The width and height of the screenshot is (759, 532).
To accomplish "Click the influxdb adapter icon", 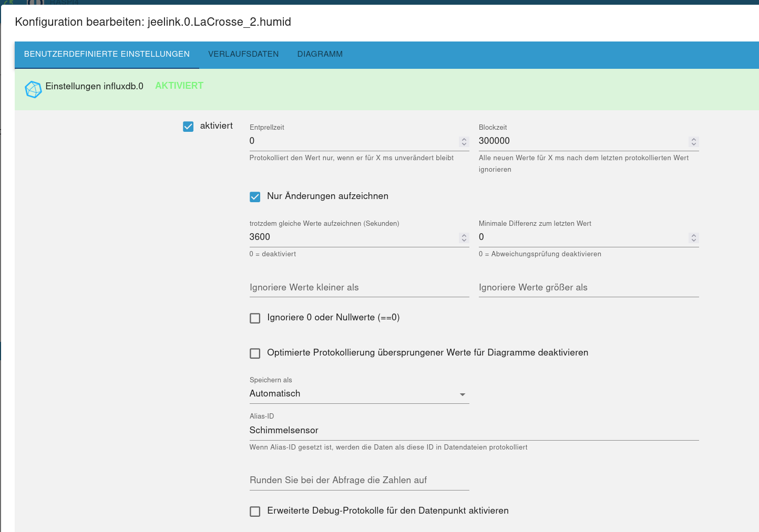I will (33, 89).
